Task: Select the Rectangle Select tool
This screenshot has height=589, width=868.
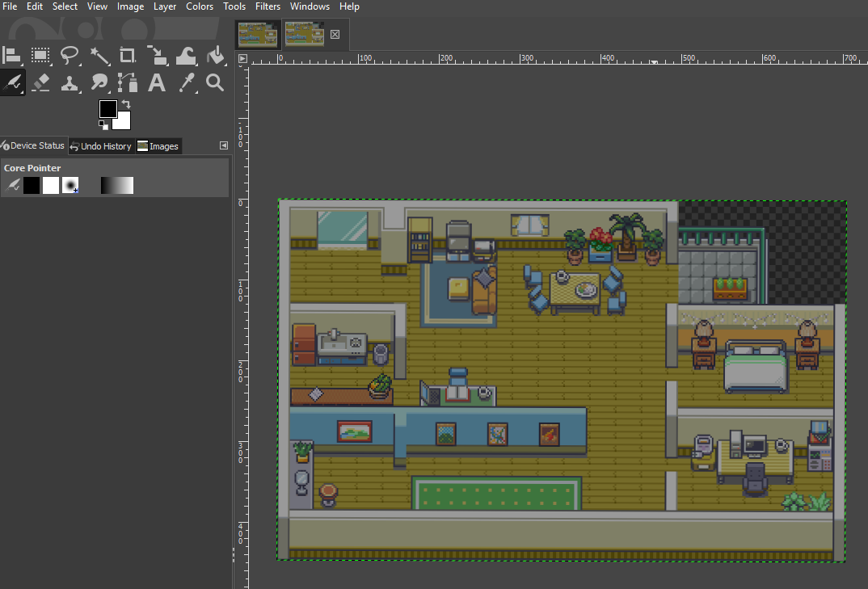Action: (40, 56)
